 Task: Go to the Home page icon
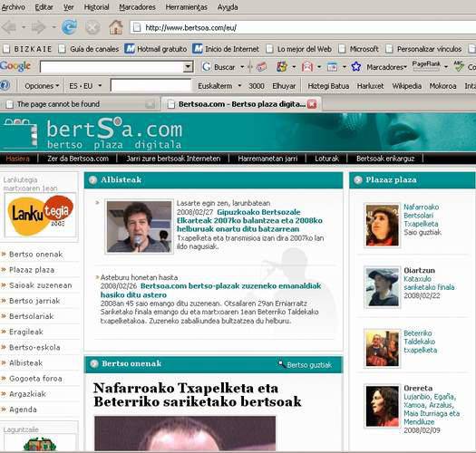tap(116, 27)
